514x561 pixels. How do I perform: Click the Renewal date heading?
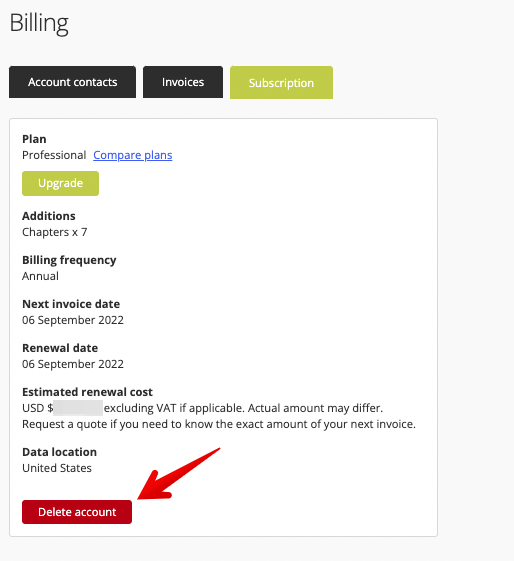[60, 348]
